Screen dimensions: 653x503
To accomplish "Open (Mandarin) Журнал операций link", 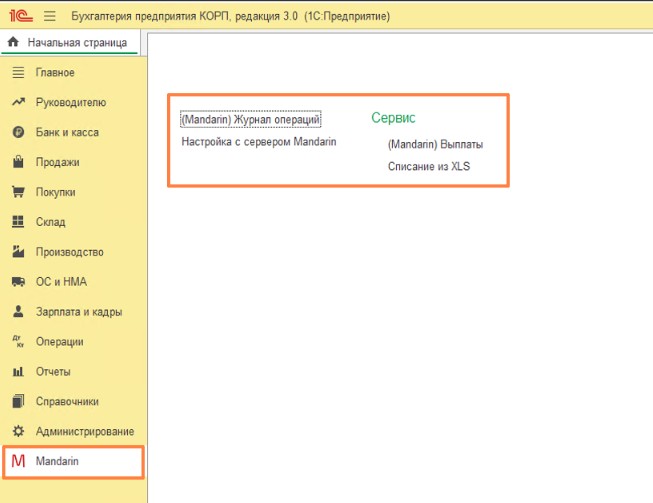I will [x=250, y=120].
